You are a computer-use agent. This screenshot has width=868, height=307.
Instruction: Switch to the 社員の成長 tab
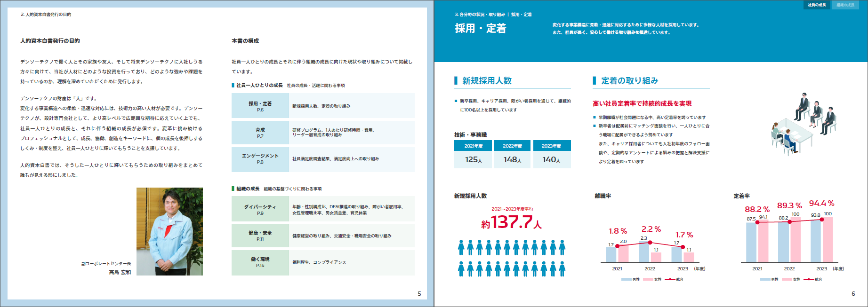pyautogui.click(x=817, y=5)
